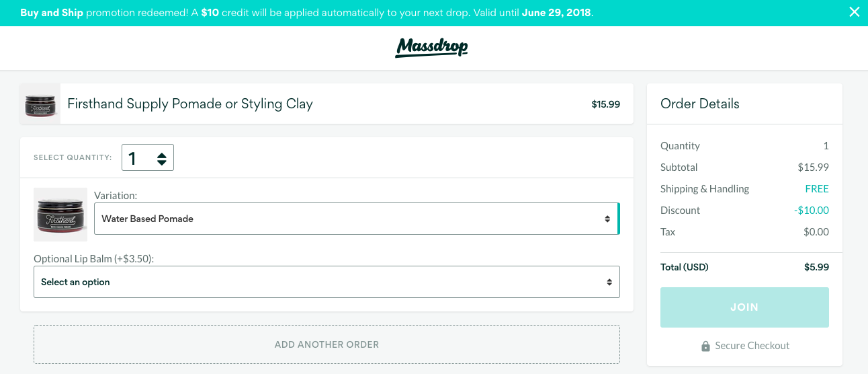Decrease quantity with the down arrow

(x=162, y=162)
